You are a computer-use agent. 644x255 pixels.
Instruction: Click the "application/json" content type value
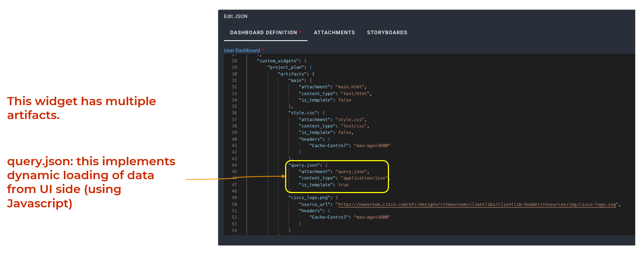coord(364,178)
